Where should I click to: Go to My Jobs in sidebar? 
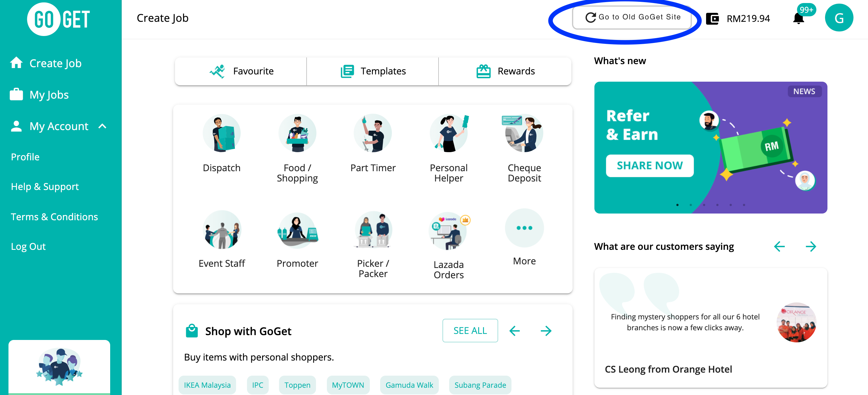(x=49, y=95)
